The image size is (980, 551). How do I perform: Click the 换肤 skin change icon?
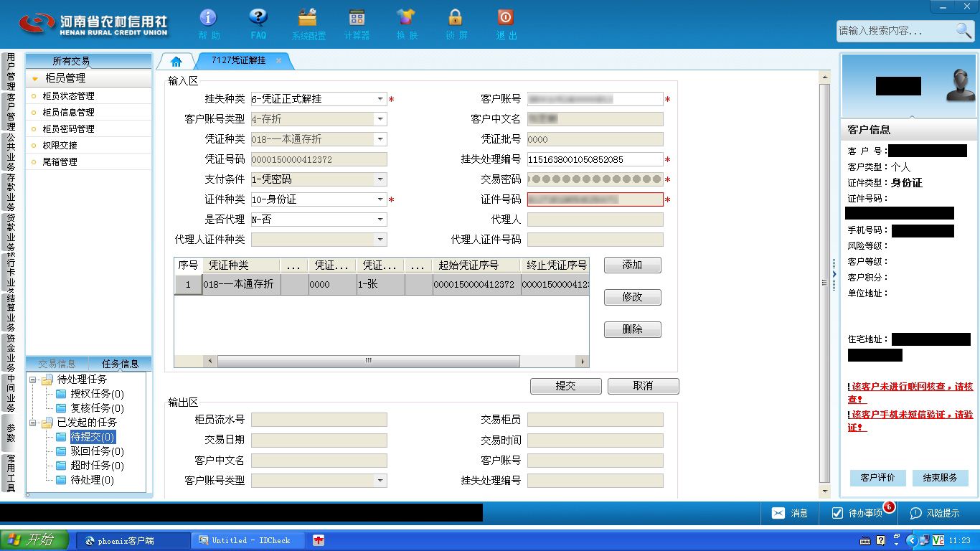[x=406, y=17]
